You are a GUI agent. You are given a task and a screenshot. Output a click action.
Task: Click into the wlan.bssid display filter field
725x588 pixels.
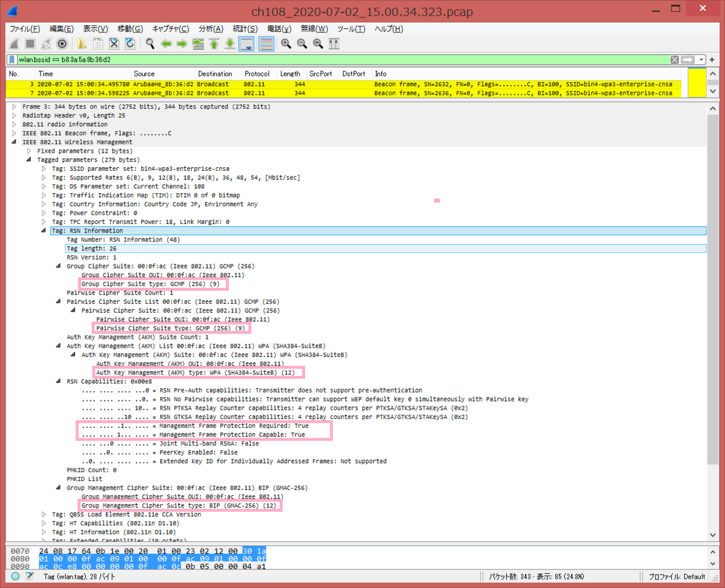click(x=343, y=60)
